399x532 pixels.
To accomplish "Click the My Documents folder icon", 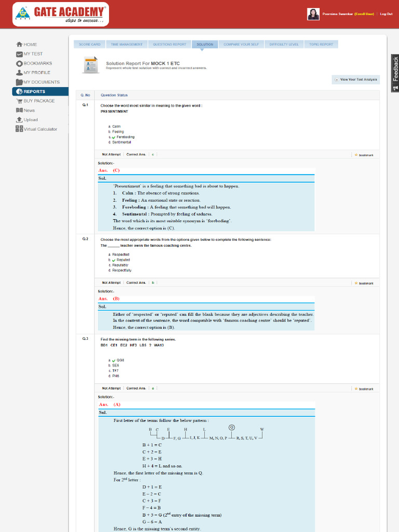I will [x=19, y=82].
